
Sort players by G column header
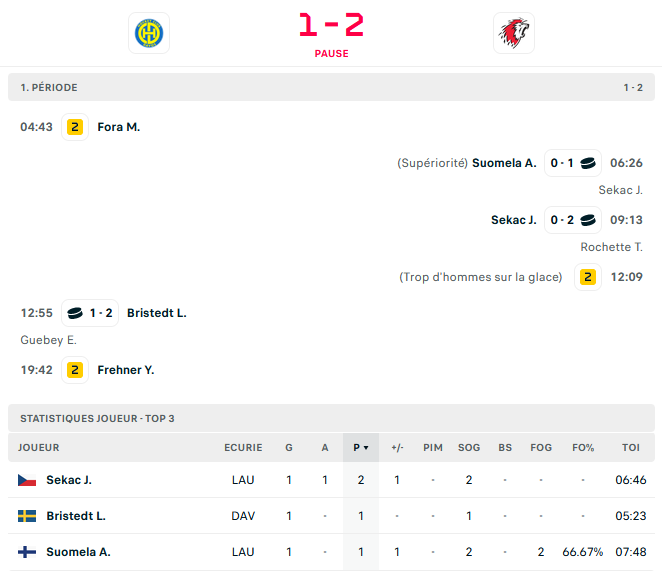[x=289, y=447]
